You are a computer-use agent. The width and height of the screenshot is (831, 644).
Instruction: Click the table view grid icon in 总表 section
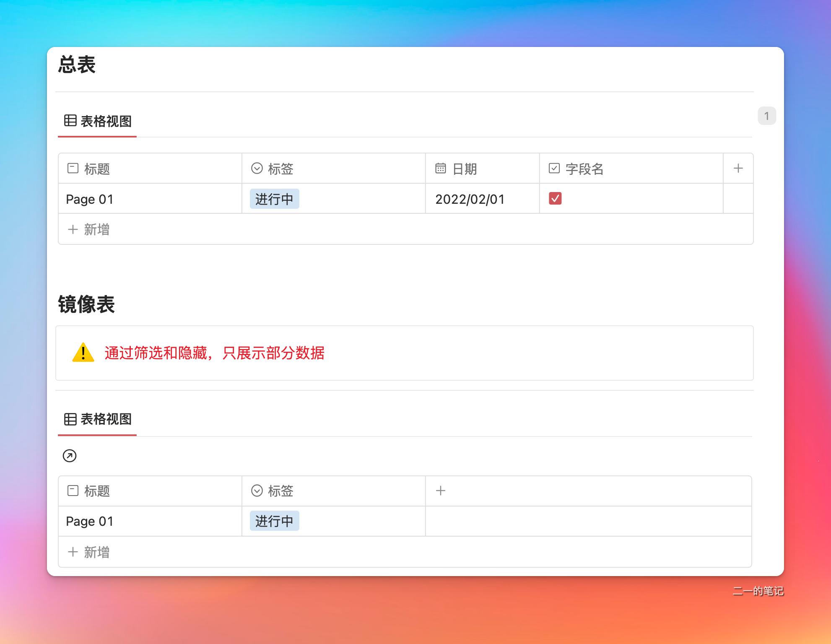tap(70, 121)
